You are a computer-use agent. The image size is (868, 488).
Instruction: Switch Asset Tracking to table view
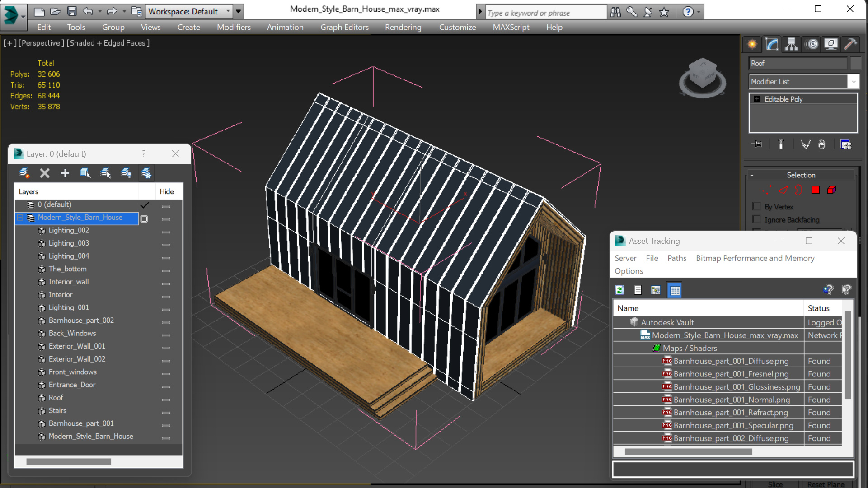coord(675,290)
